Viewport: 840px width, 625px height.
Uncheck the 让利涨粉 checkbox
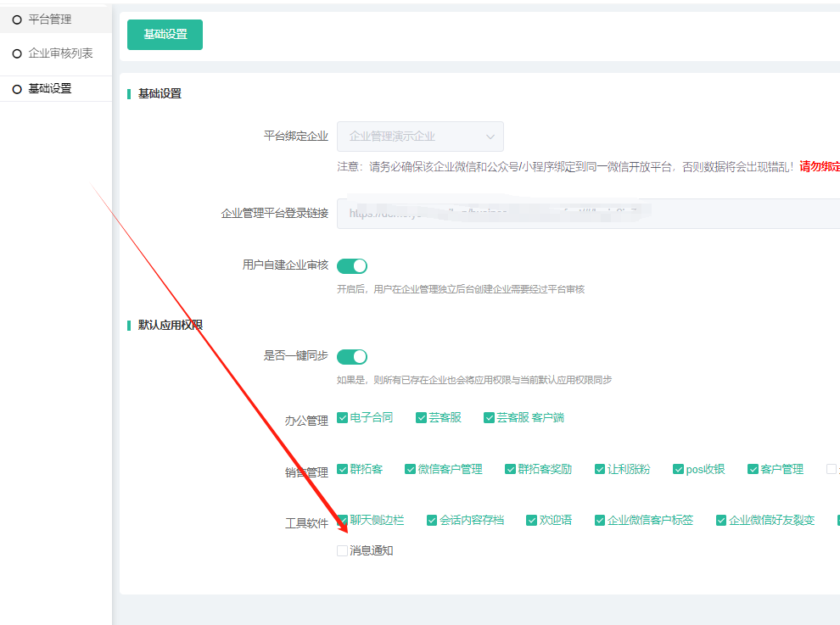(x=600, y=469)
